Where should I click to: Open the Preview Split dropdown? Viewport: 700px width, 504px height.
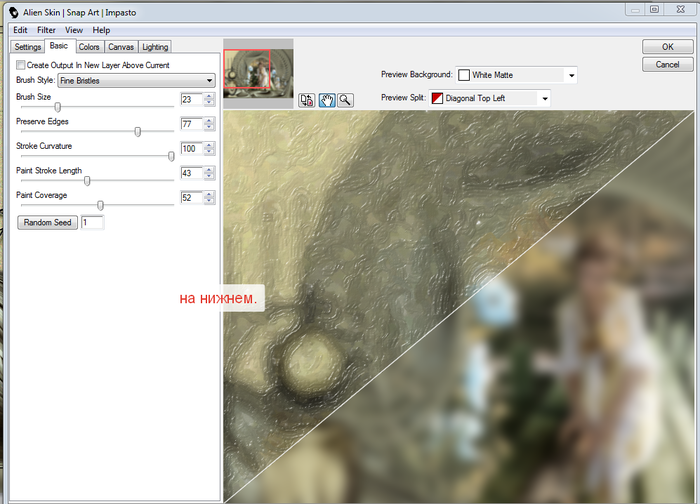489,98
